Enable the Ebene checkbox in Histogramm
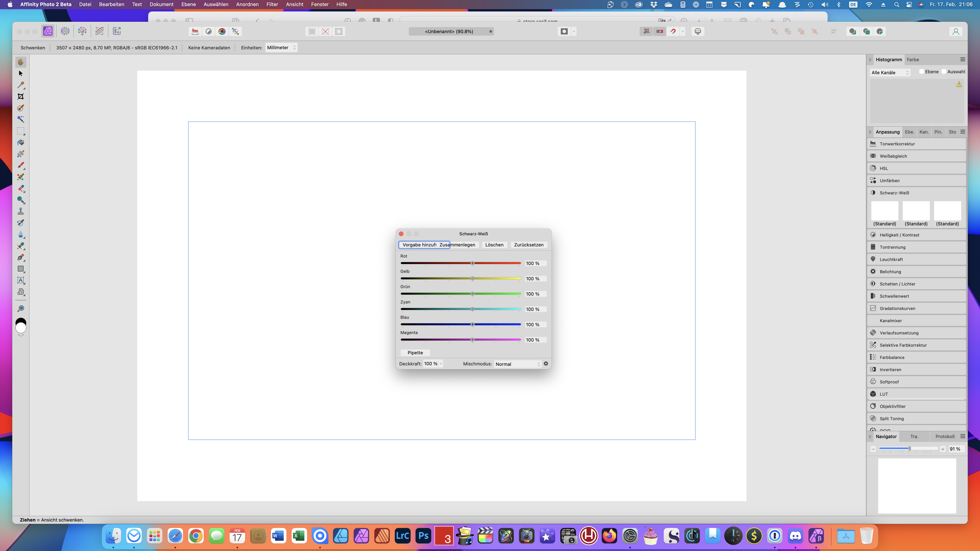Image resolution: width=980 pixels, height=551 pixels. coord(921,72)
